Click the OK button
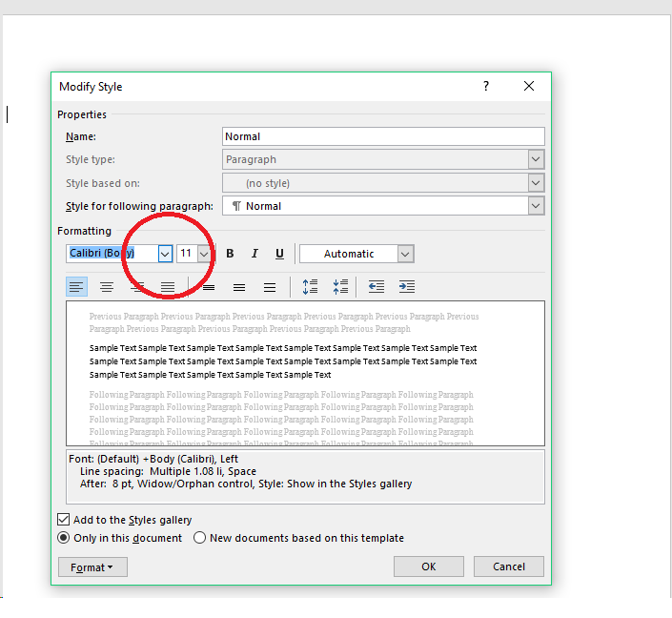672x618 pixels. click(429, 566)
